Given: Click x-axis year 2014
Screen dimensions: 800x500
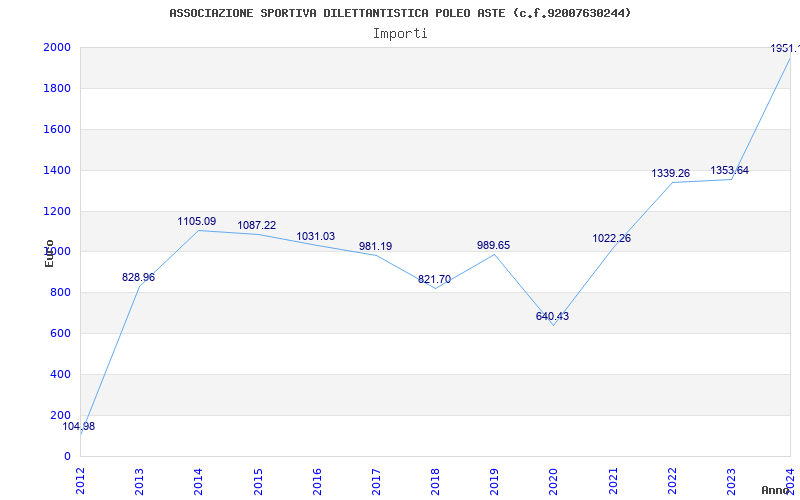Looking at the screenshot, I should 198,481.
